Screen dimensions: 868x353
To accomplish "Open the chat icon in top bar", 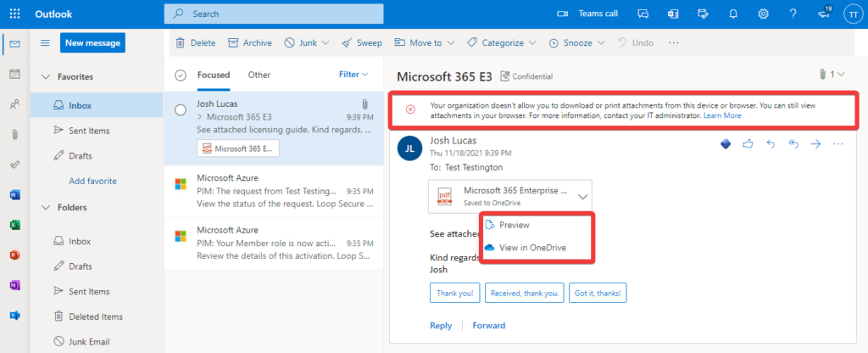I will [x=643, y=14].
